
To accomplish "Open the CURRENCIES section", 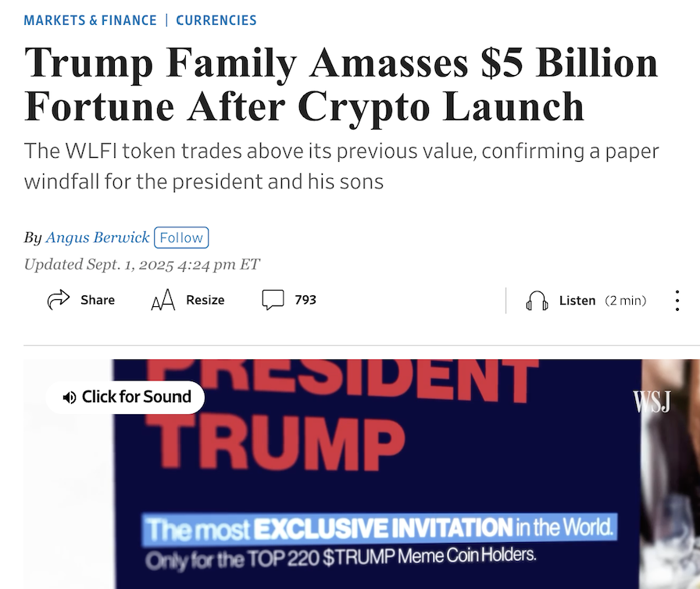I will (x=216, y=20).
